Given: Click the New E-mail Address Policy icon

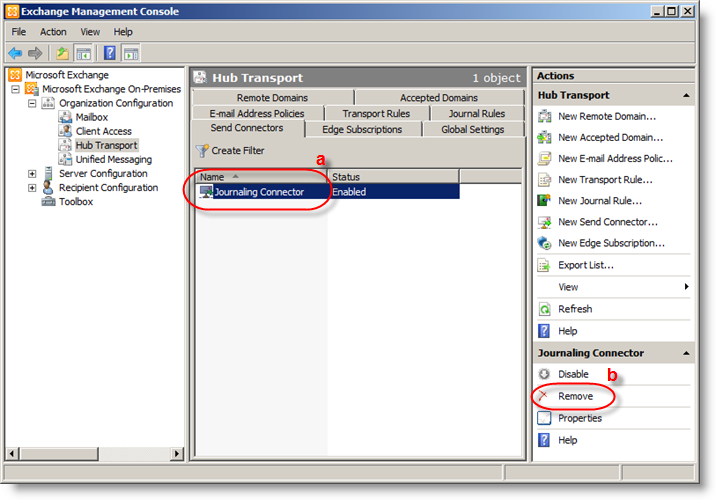Looking at the screenshot, I should 544,158.
